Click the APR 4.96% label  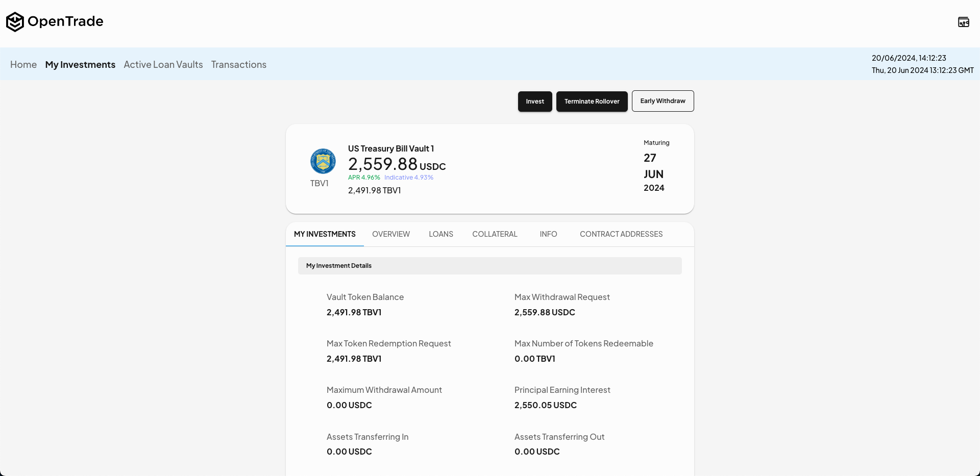[364, 178]
